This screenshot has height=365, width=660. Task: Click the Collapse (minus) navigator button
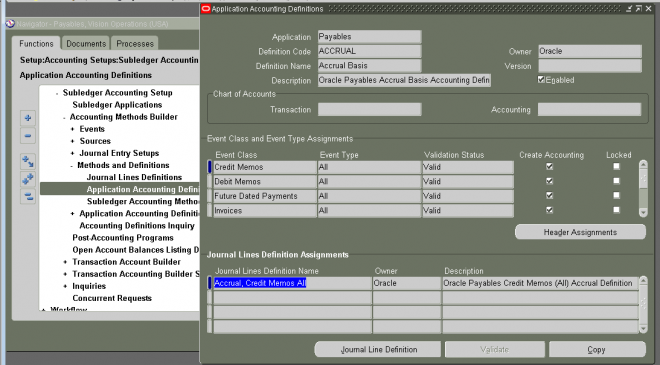click(28, 136)
